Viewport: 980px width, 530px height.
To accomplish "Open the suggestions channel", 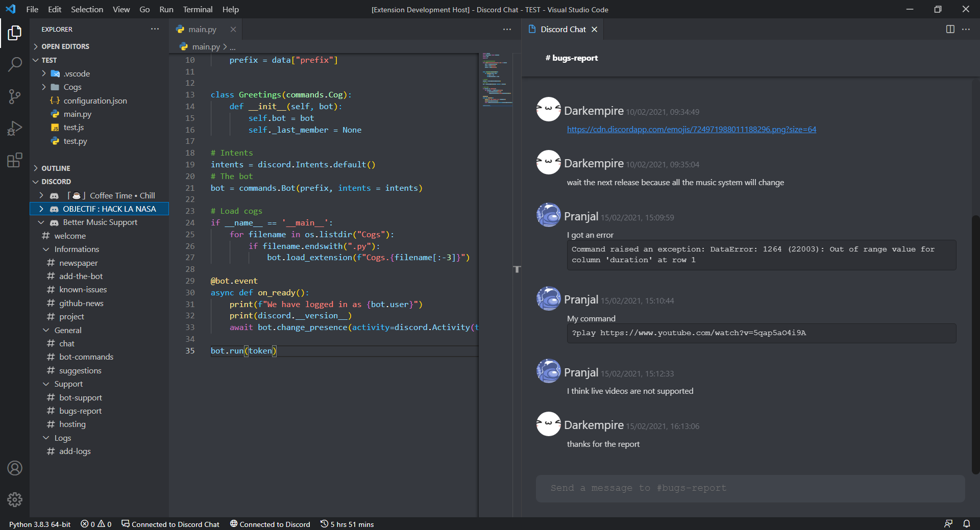I will point(80,371).
